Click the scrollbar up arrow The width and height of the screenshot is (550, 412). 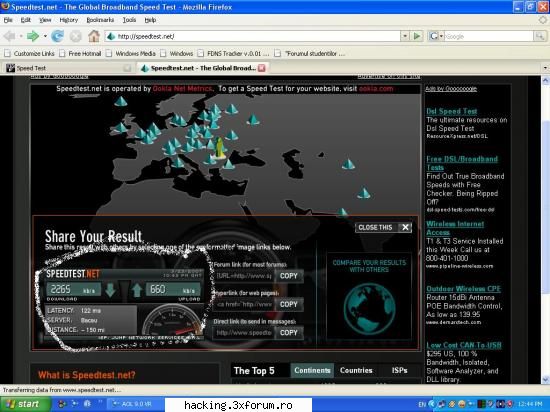[x=545, y=80]
